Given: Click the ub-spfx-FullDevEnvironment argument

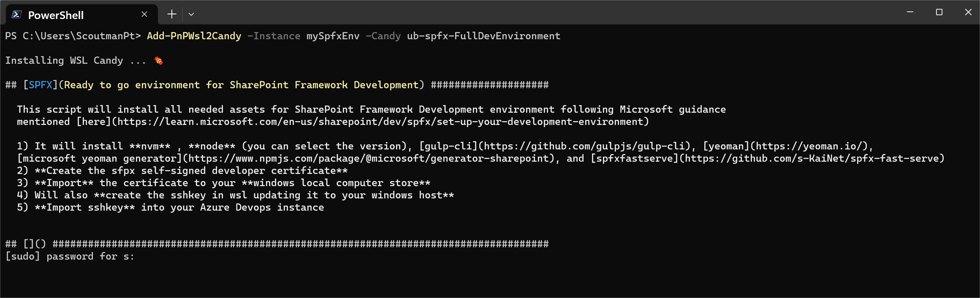Looking at the screenshot, I should 483,36.
